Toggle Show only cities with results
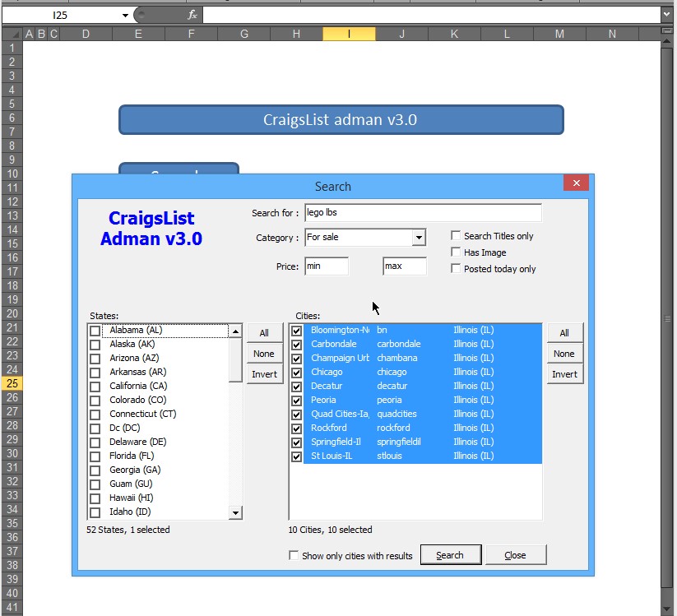Screen dimensions: 677x616 coord(294,556)
